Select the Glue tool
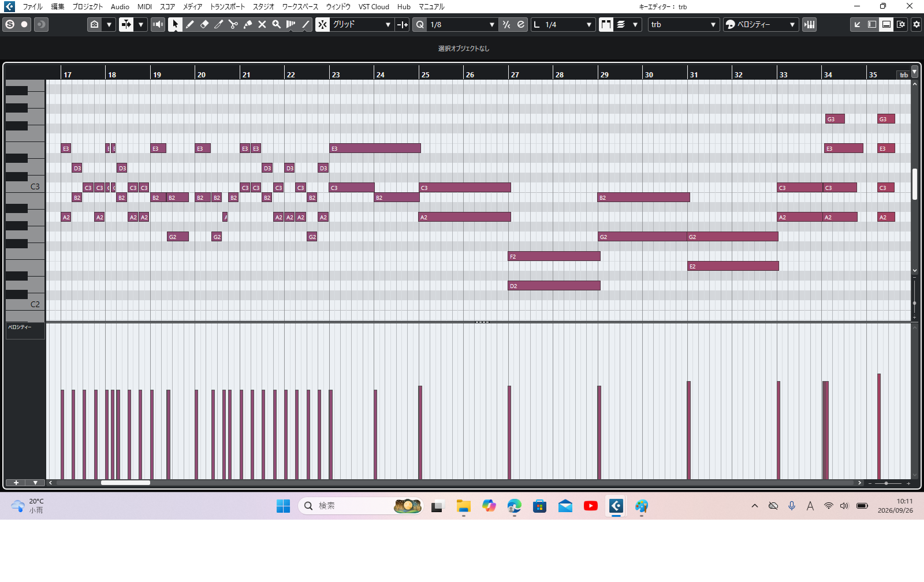924x582 pixels. (x=248, y=24)
